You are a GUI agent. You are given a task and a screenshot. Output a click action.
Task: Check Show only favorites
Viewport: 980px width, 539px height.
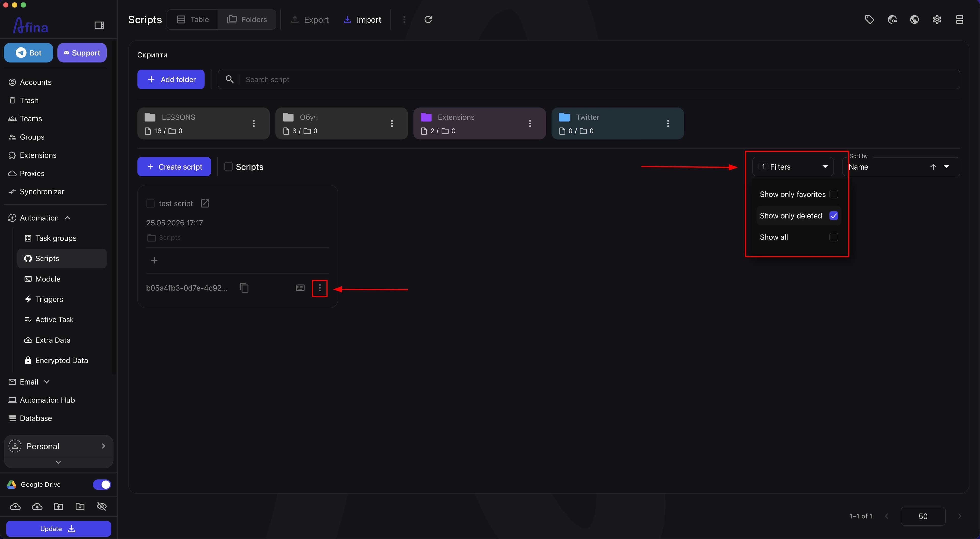coord(834,194)
